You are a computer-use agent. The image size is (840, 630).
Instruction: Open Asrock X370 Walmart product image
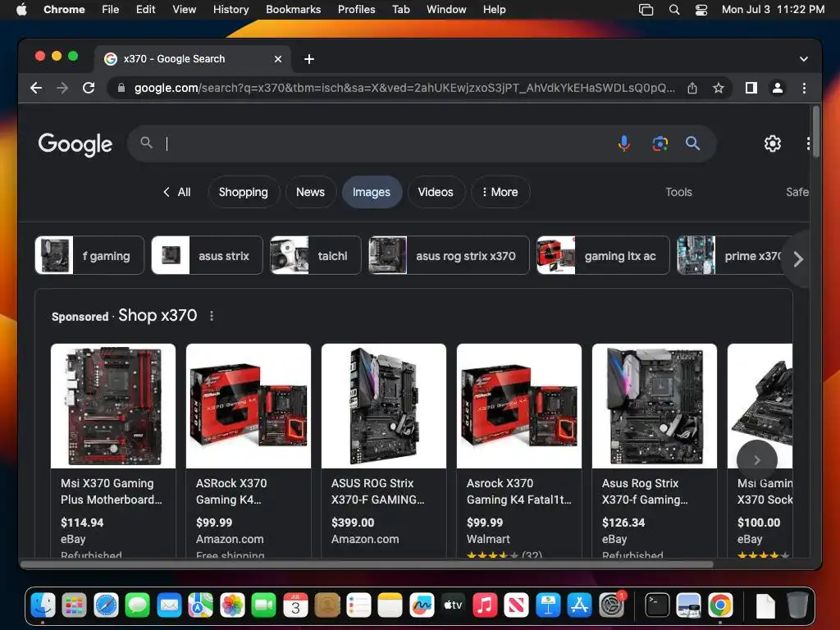[x=519, y=406]
